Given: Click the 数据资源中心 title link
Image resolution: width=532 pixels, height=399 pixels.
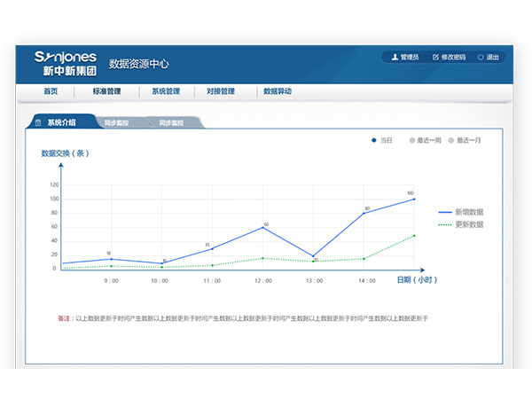Looking at the screenshot, I should (x=138, y=64).
